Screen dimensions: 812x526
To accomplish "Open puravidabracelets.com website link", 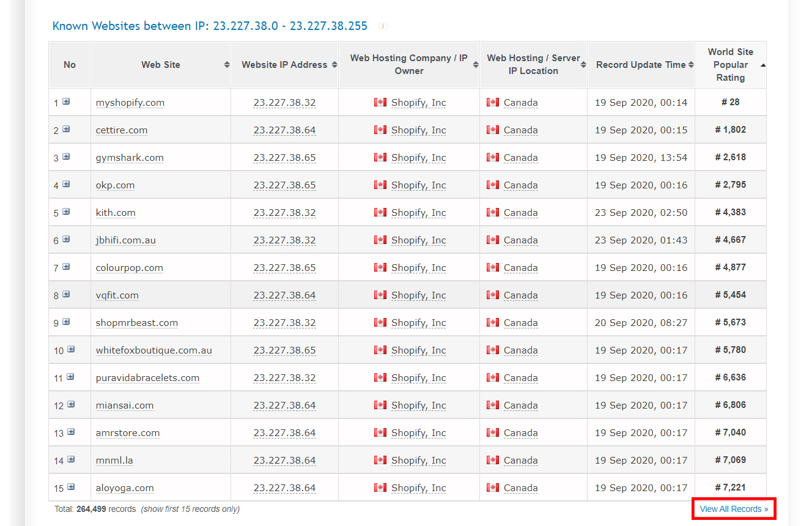I will pyautogui.click(x=148, y=378).
